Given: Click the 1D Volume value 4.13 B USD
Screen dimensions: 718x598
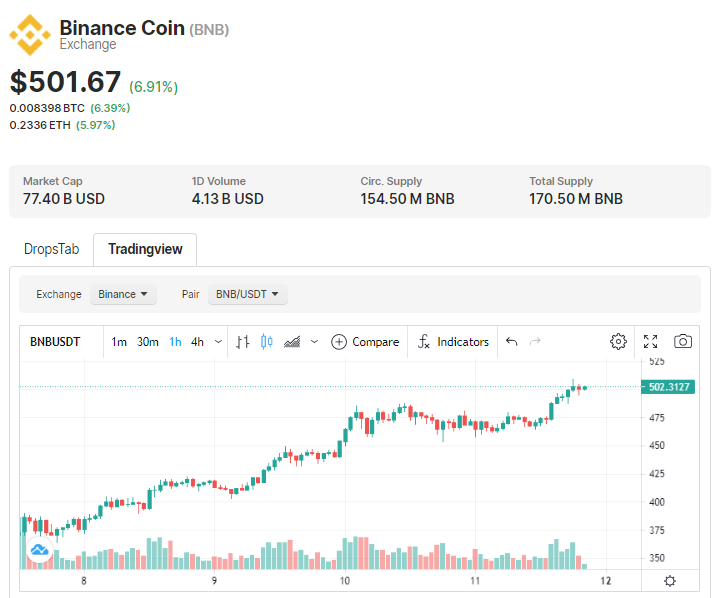Looking at the screenshot, I should click(x=228, y=199).
